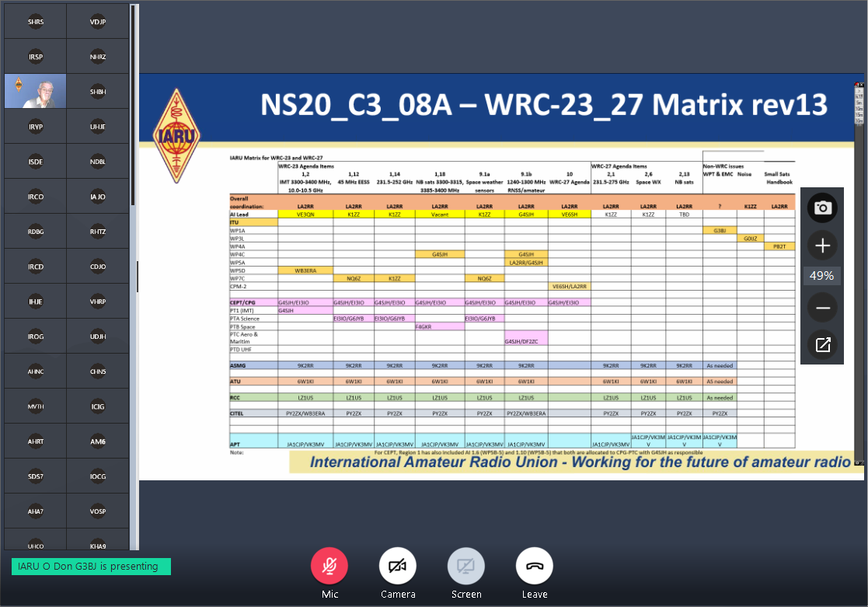Screen dimensions: 868x607
Task: Select participant MVTH avatar
Action: pos(36,406)
